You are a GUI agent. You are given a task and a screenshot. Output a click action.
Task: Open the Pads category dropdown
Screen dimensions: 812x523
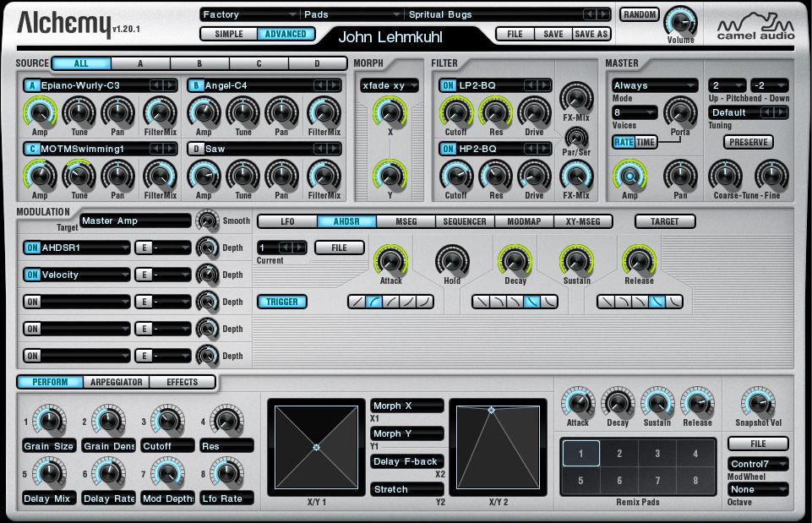click(x=352, y=14)
